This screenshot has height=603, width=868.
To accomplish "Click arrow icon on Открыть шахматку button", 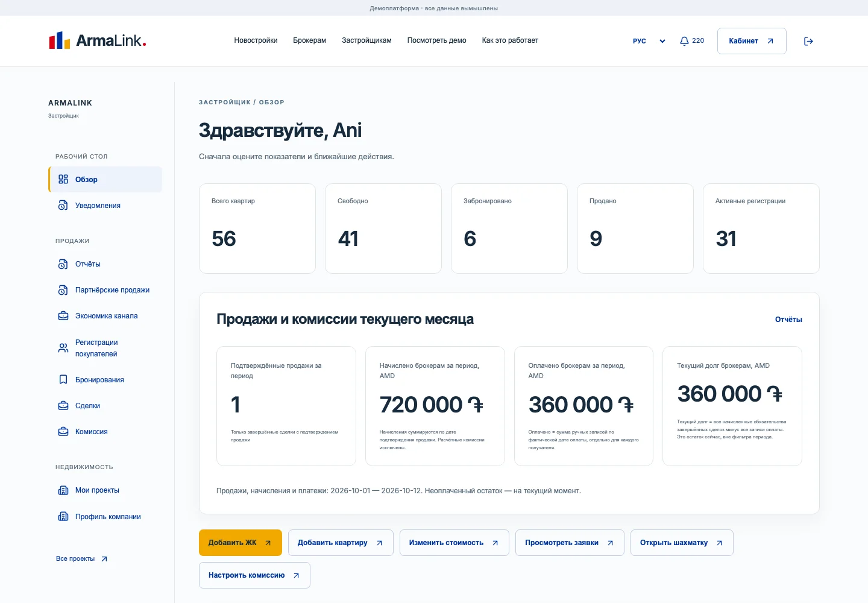I will coord(719,543).
